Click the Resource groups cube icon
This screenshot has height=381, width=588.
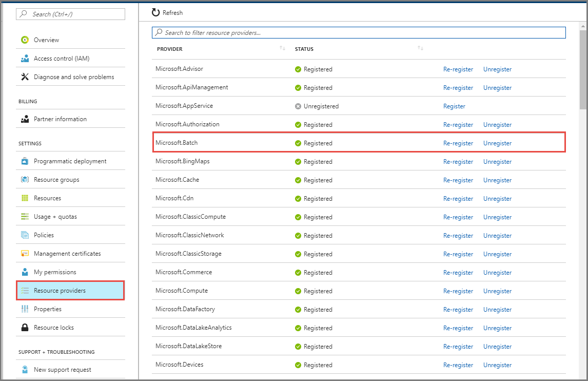point(25,180)
